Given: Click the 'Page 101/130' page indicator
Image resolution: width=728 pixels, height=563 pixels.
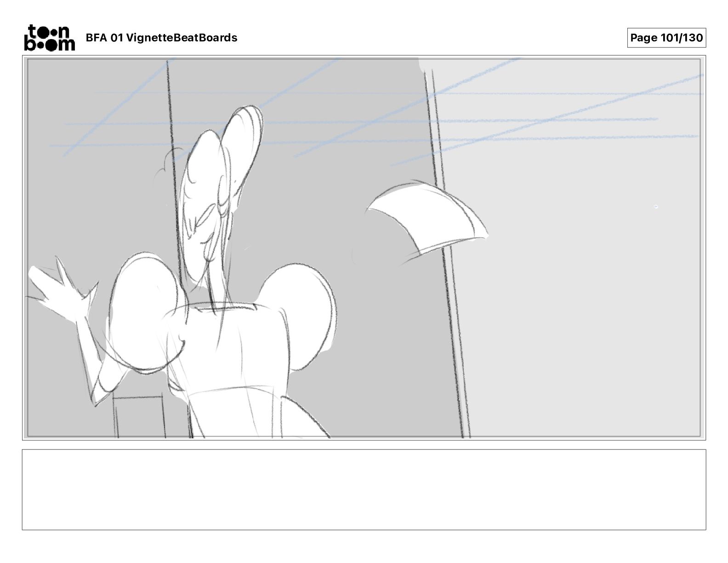Looking at the screenshot, I should pyautogui.click(x=666, y=38).
